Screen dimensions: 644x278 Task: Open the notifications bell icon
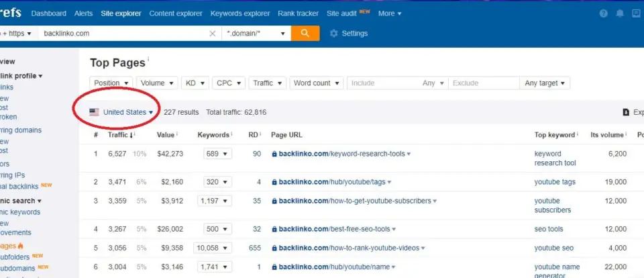coord(620,13)
